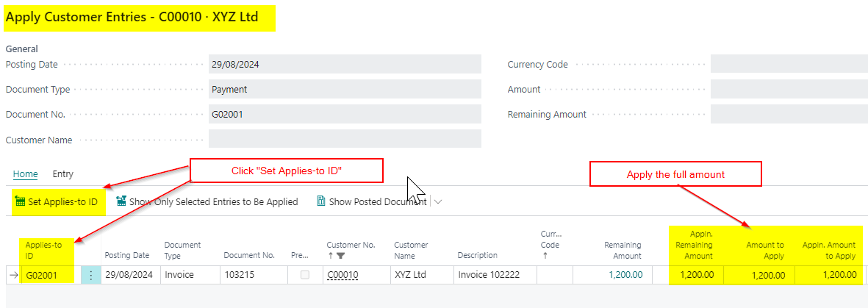The height and width of the screenshot is (308, 868).
Task: Click the filter icon in Customer No. header
Action: tap(341, 256)
